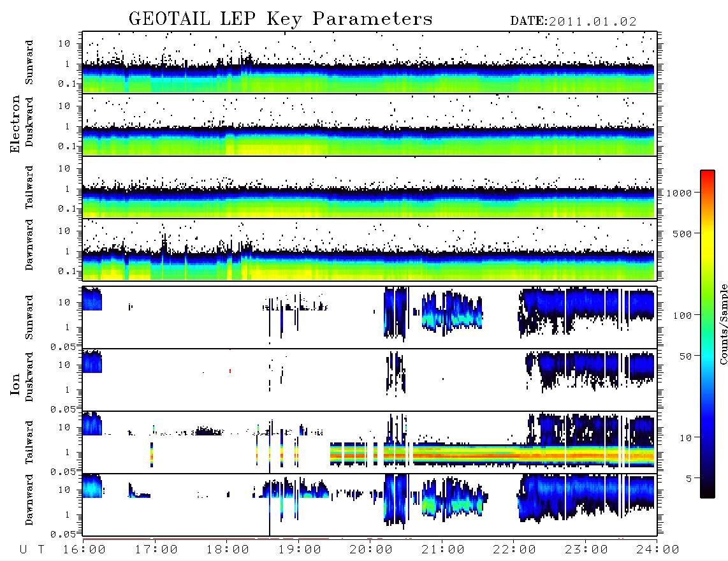
Task: Click the Electron Duskward spectrogram panel
Action: (x=370, y=124)
